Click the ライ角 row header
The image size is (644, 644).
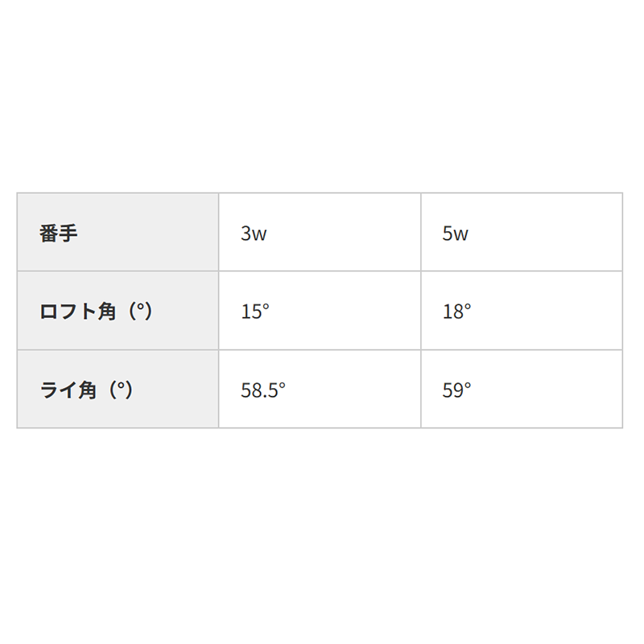[x=118, y=389]
